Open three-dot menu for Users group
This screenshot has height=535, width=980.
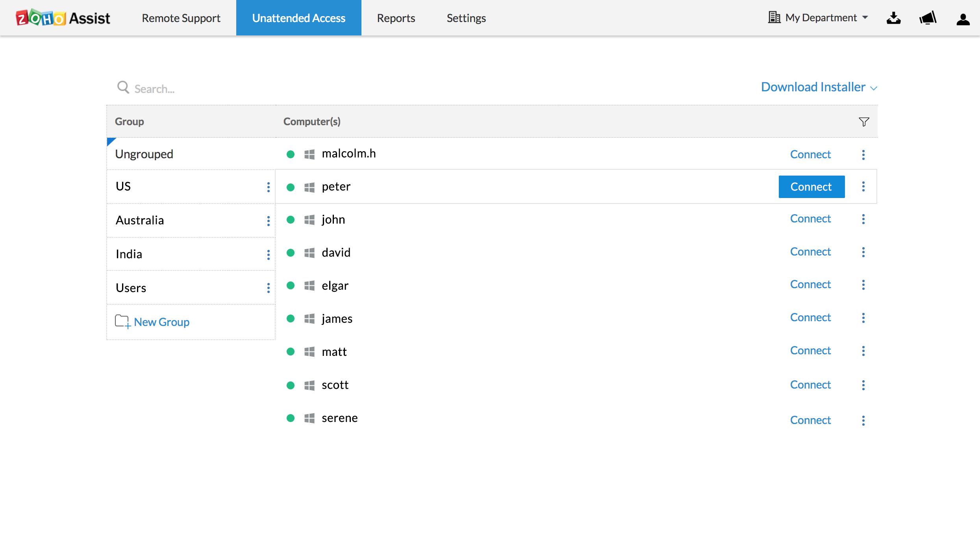[x=269, y=288]
